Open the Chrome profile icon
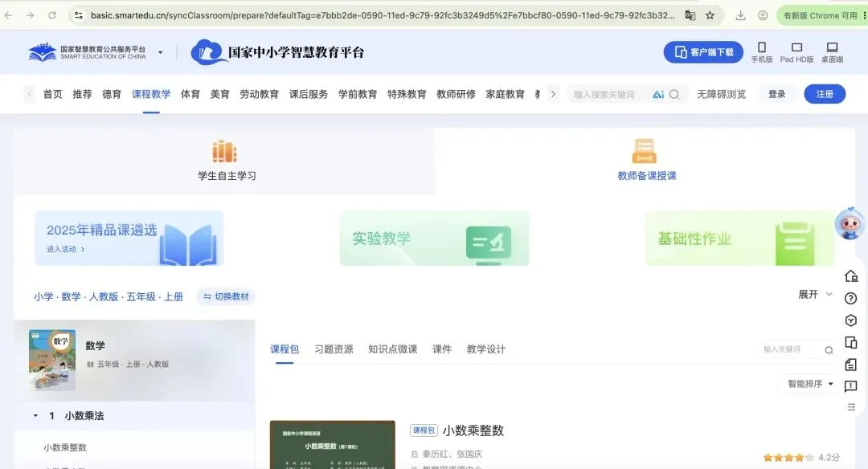Screen dimensions: 868x469 [x=763, y=15]
